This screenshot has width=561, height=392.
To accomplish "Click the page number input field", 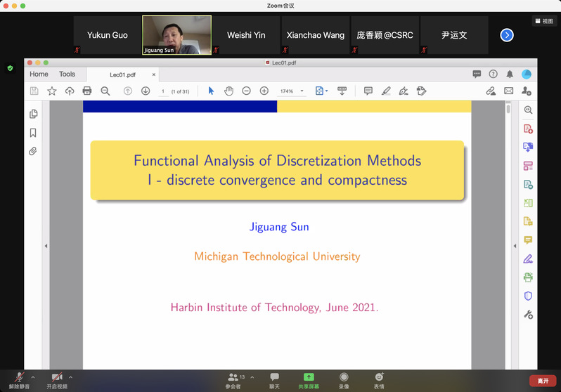I will pyautogui.click(x=163, y=91).
